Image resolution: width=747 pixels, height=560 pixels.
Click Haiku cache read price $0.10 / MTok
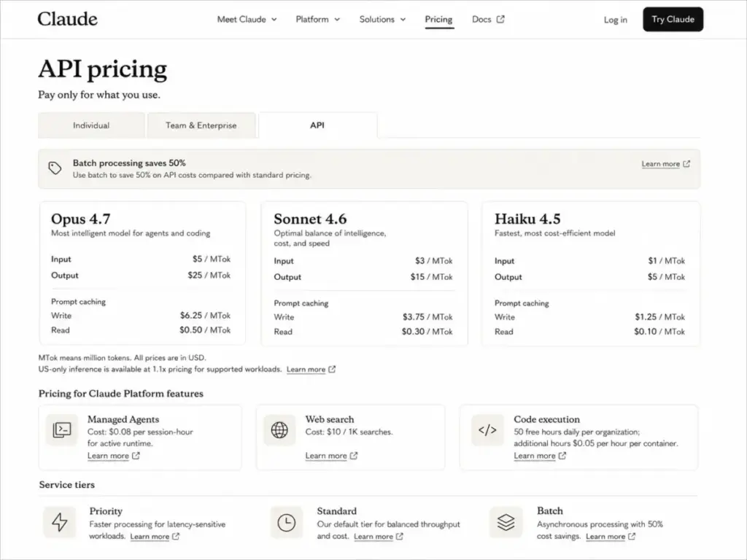point(659,332)
